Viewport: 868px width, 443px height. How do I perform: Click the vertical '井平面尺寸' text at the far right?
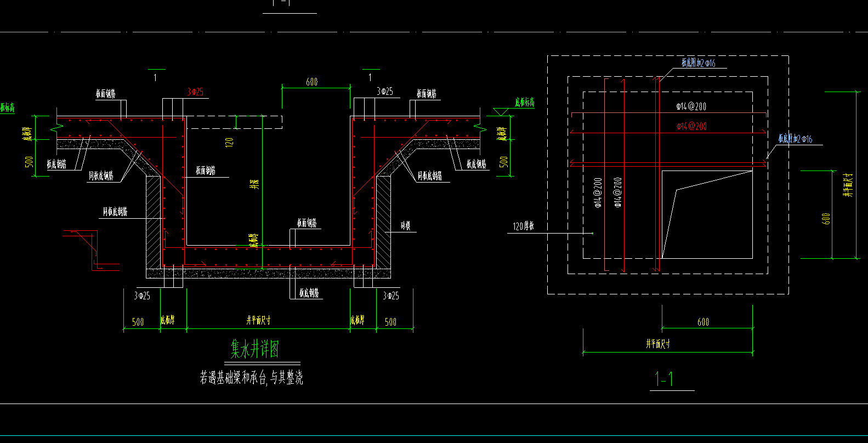point(848,185)
